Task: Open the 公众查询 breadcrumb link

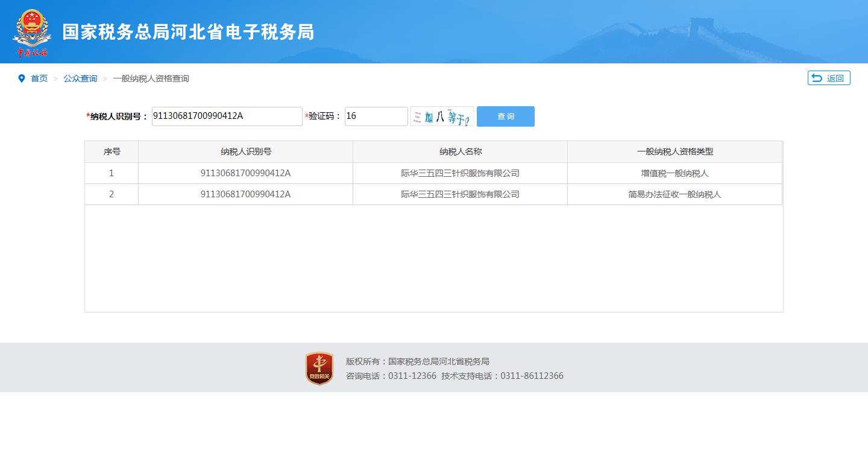Action: pyautogui.click(x=80, y=78)
